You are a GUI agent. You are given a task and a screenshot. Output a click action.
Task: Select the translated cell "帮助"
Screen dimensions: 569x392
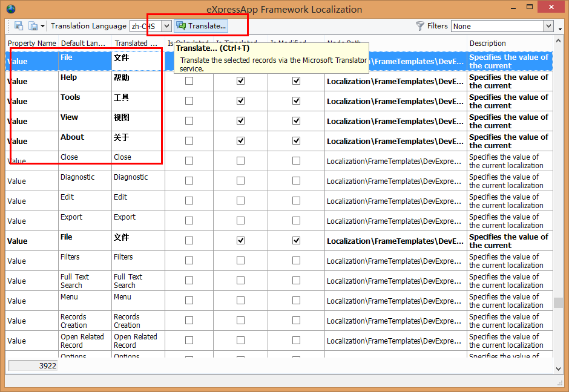[x=138, y=81]
